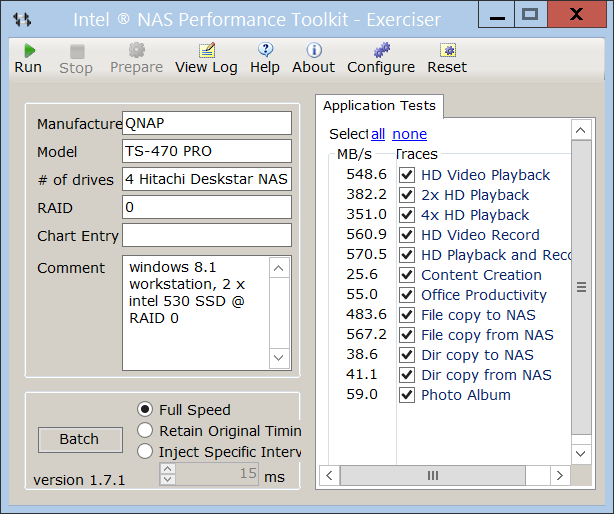This screenshot has width=614, height=514.
Task: Click tests list vertical scroll down arrow
Action: 581,454
